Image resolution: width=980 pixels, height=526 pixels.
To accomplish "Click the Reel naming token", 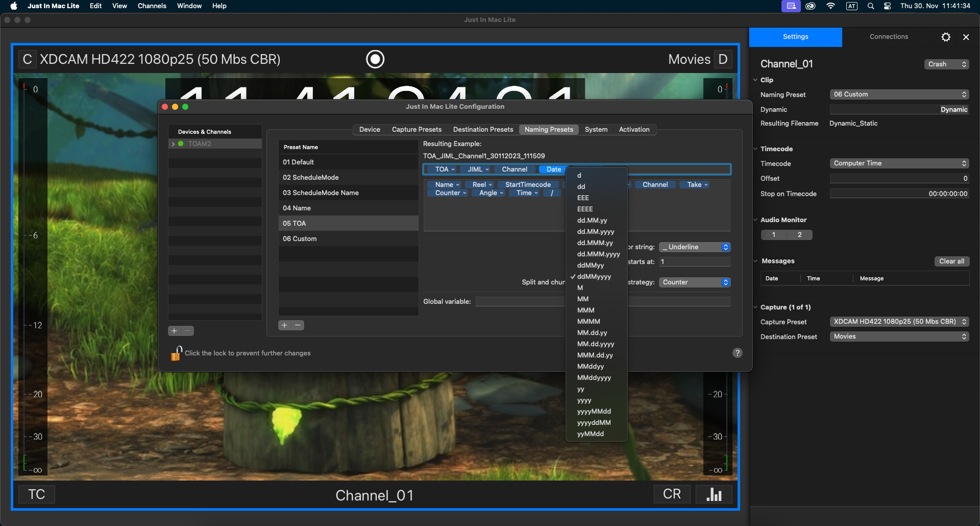I will [480, 185].
